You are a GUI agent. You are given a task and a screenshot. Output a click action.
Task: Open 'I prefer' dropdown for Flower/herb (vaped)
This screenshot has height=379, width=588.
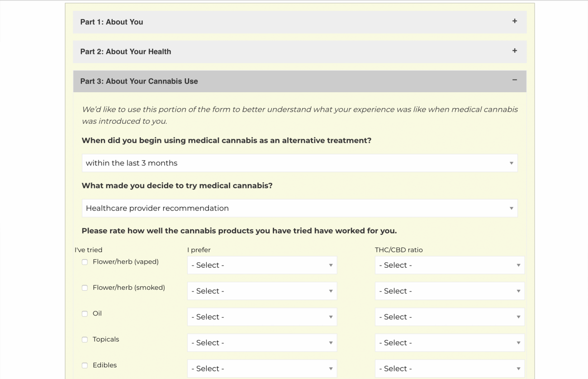tap(262, 265)
